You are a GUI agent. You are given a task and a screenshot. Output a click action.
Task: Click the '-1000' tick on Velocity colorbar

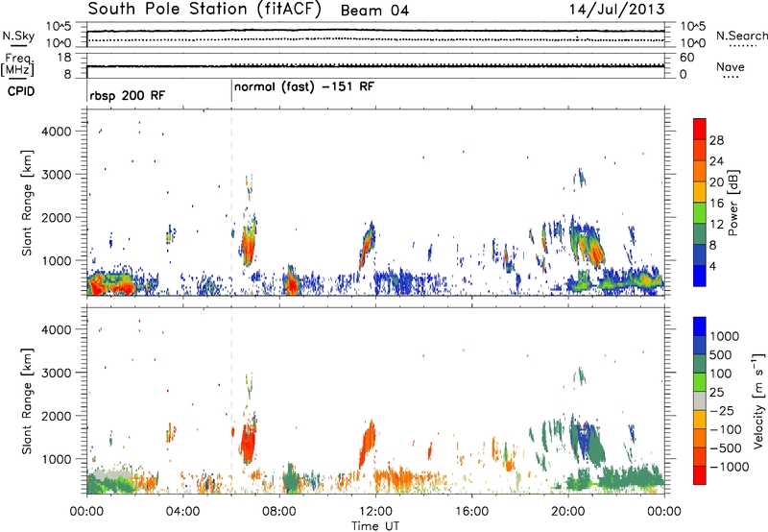[729, 467]
